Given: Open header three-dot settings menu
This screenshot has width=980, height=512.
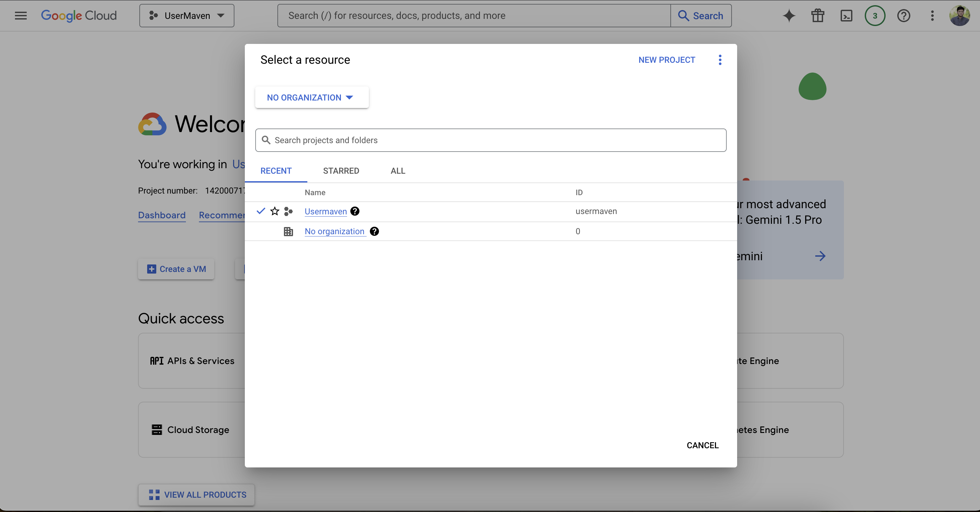Looking at the screenshot, I should pos(932,16).
